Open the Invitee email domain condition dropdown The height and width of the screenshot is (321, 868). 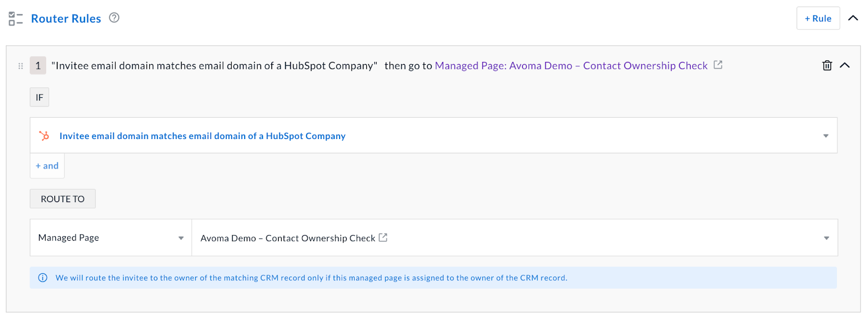[x=433, y=136]
